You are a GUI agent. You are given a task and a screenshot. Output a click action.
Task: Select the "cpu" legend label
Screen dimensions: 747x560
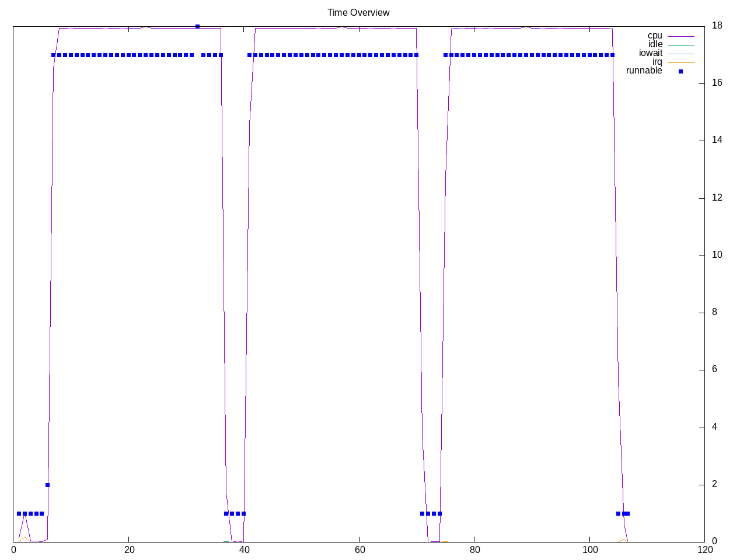click(x=655, y=36)
